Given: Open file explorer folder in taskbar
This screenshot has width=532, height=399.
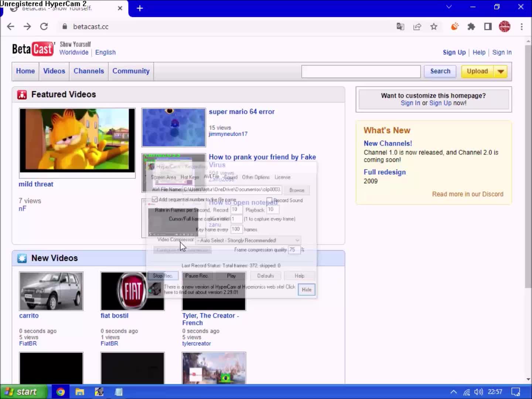Looking at the screenshot, I should click(x=80, y=392).
